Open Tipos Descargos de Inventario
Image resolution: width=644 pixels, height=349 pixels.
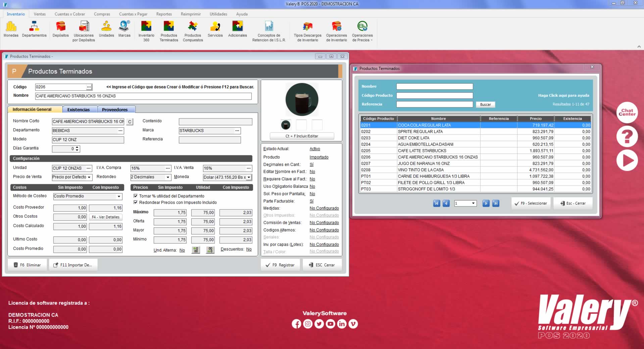307,31
